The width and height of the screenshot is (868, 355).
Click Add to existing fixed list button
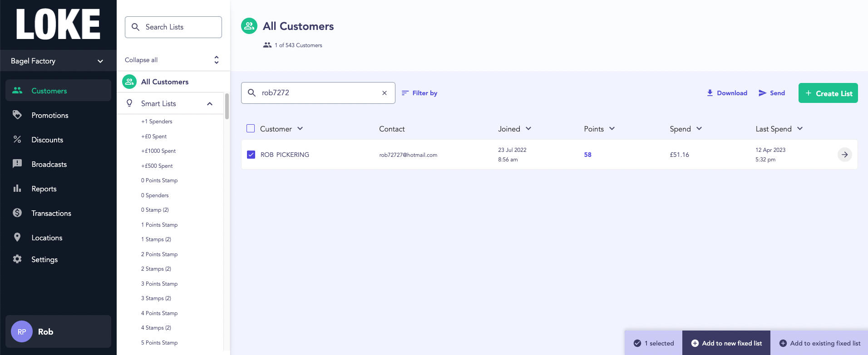tap(819, 343)
